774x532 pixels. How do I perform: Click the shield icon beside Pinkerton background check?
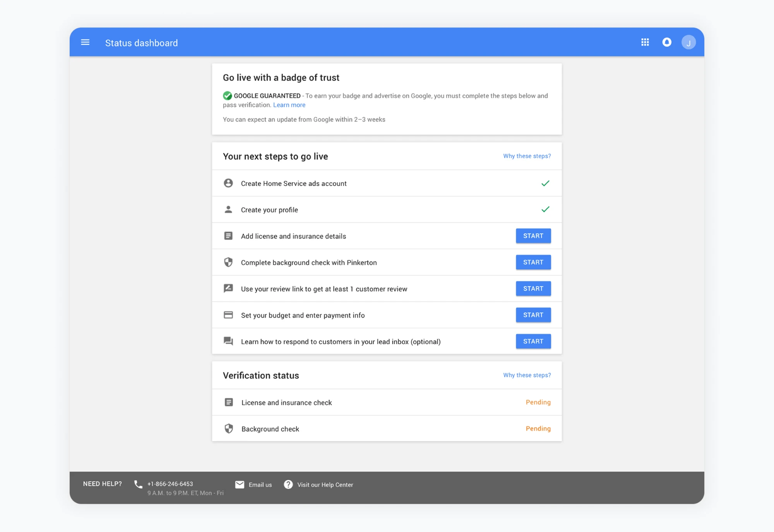tap(228, 262)
